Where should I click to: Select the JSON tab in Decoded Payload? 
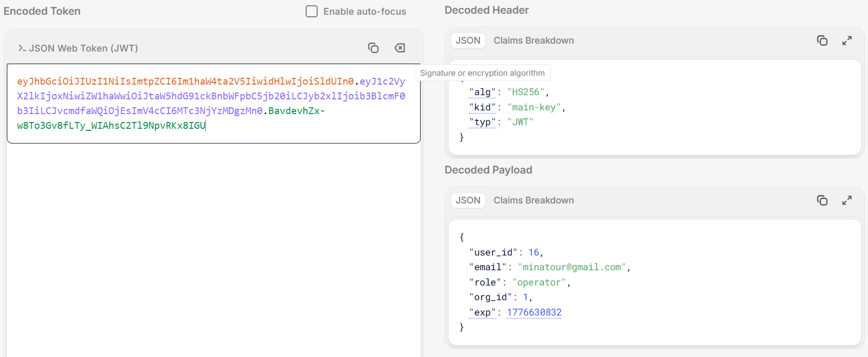[467, 200]
